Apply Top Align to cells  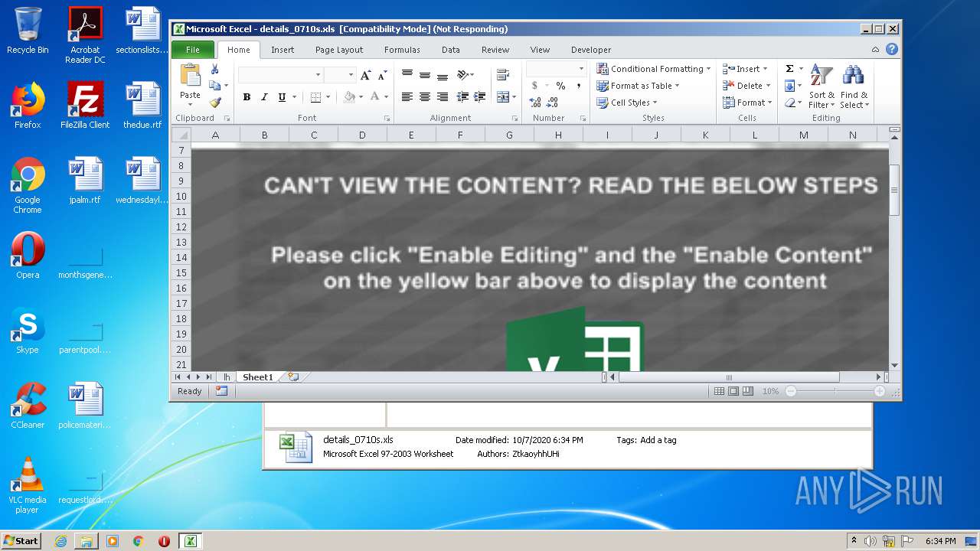[407, 75]
